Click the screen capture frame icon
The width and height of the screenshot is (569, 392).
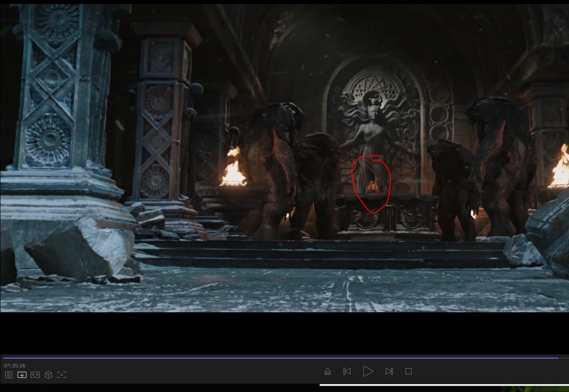point(62,375)
